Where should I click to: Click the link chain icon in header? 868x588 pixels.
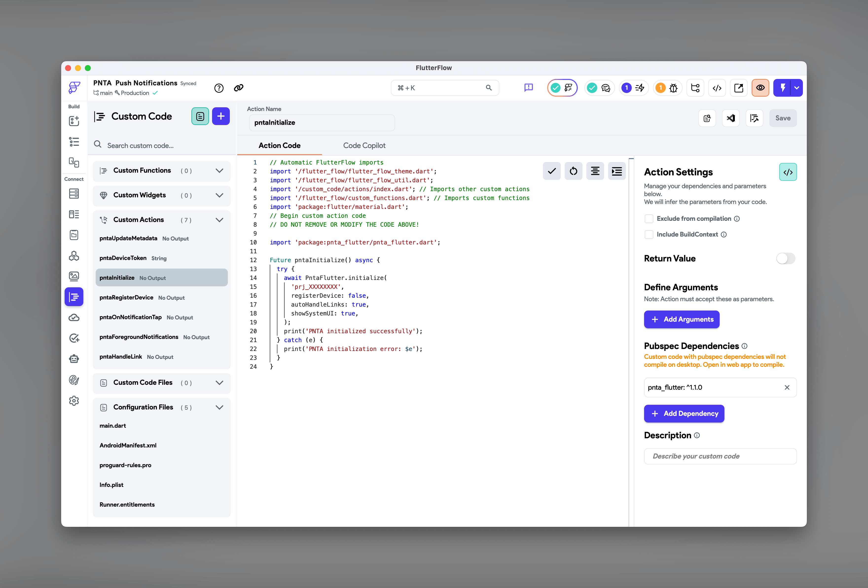click(239, 88)
